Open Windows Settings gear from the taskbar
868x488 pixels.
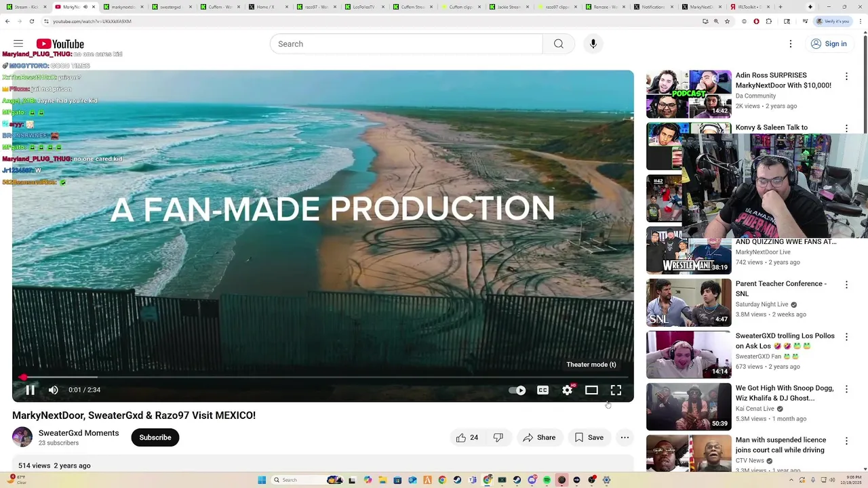(x=606, y=480)
